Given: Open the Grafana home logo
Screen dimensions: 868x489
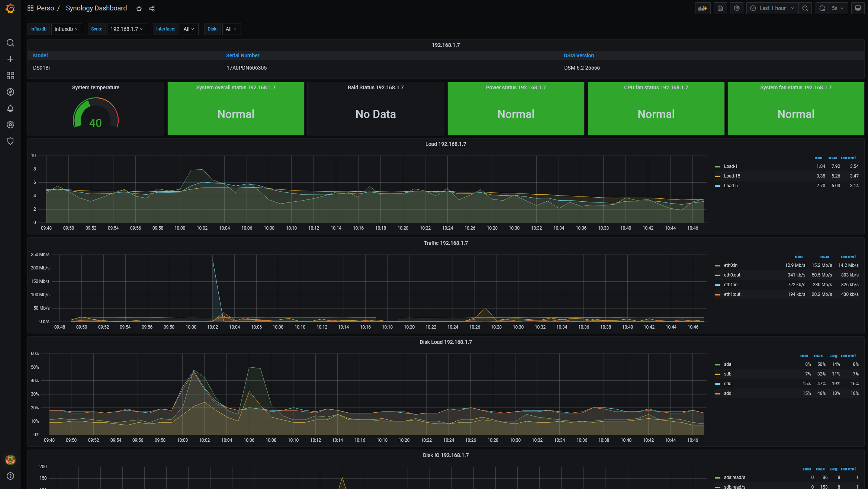Looking at the screenshot, I should [10, 8].
